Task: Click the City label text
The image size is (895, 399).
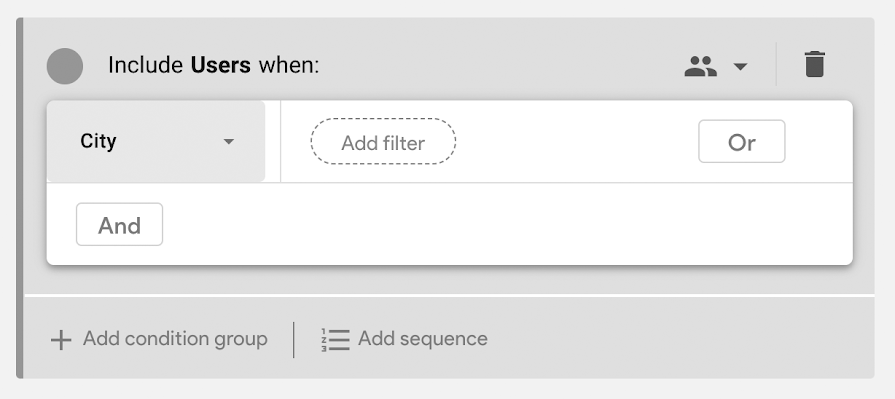Action: tap(98, 141)
